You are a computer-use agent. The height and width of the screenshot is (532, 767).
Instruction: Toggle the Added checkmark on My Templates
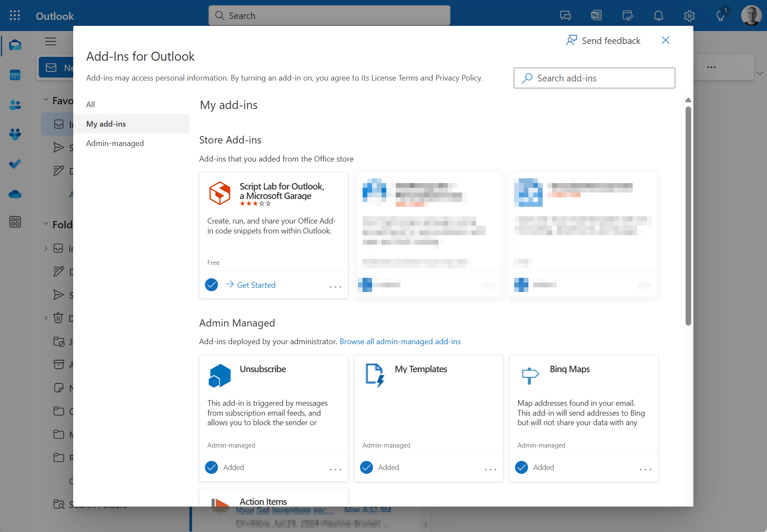tap(366, 467)
